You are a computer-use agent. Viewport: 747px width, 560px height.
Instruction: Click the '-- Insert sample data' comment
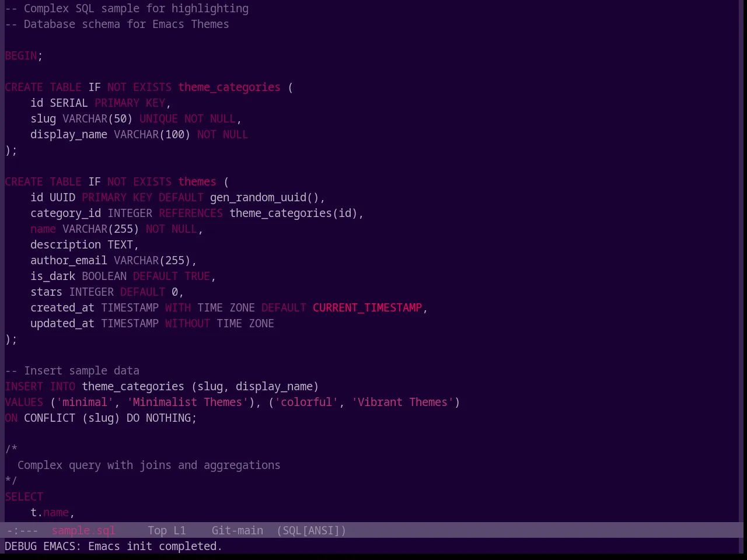(x=72, y=371)
